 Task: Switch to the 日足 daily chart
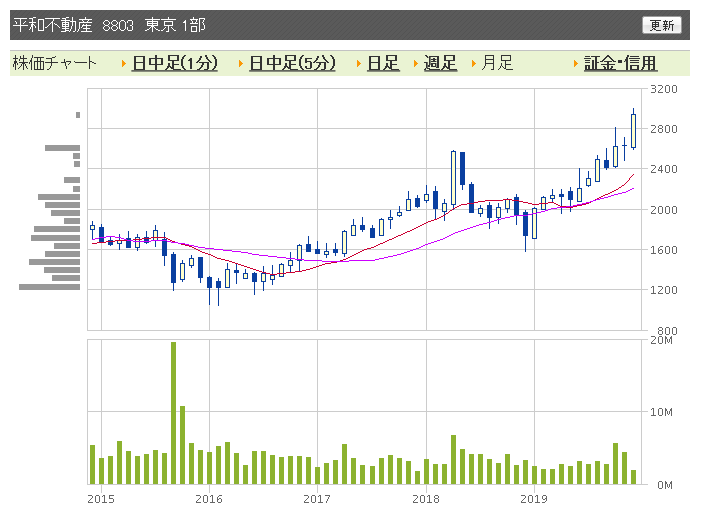[x=383, y=63]
